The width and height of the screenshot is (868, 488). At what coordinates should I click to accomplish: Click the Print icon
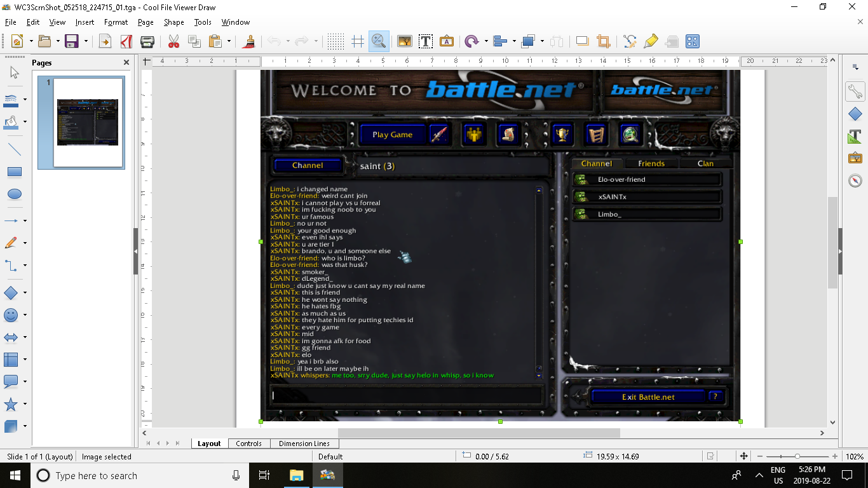click(147, 41)
